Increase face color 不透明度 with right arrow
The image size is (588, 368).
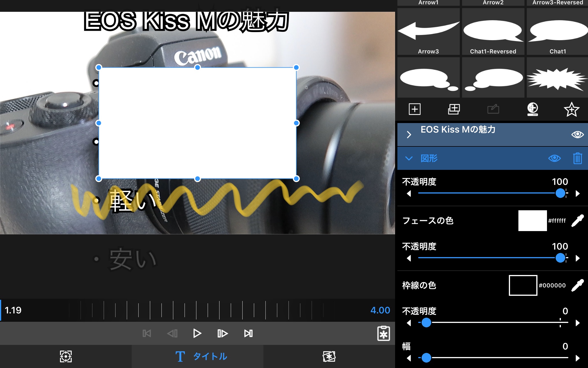(578, 258)
